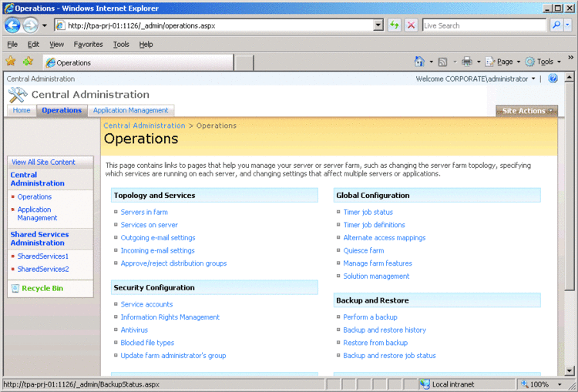The image size is (578, 392).
Task: Open Servers in farm link
Action: [x=144, y=213]
